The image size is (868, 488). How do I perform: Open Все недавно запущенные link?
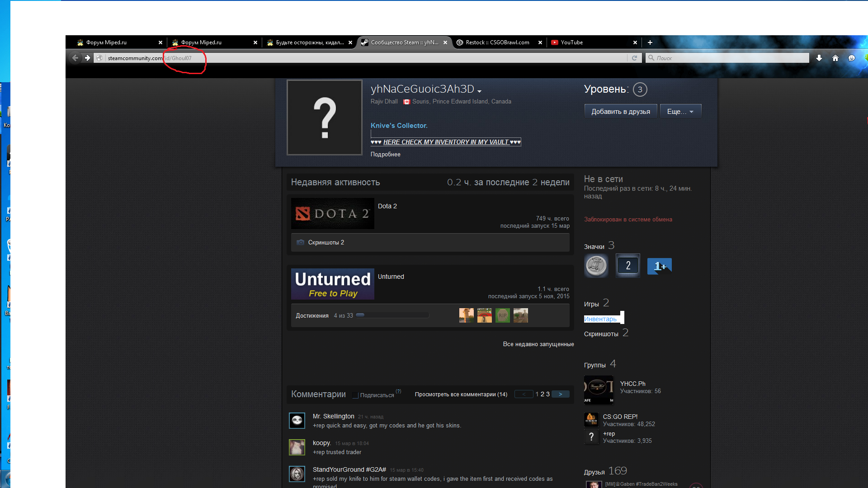[x=538, y=344]
